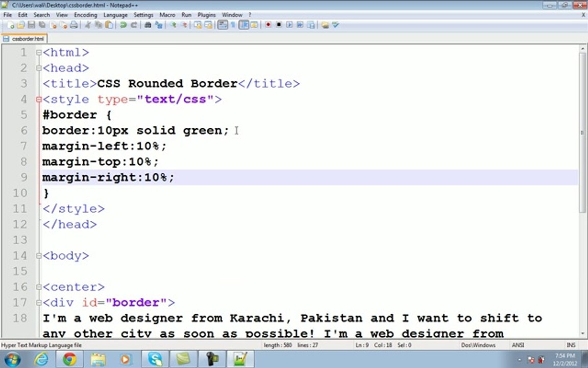
Task: Click the ANSI encoding in the status bar
Action: pos(518,345)
